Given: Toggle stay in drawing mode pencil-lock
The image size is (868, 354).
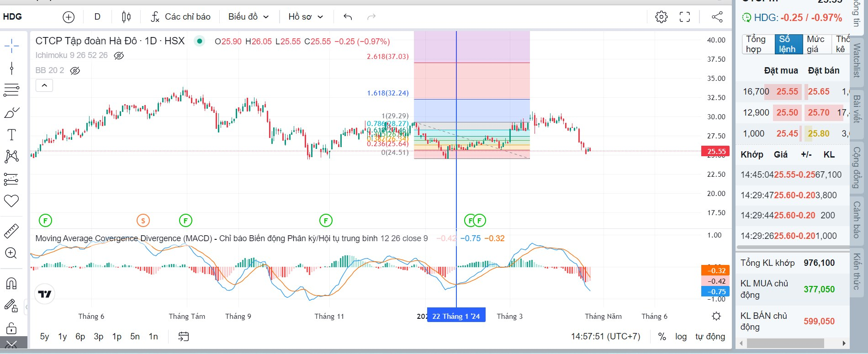Looking at the screenshot, I should 11,306.
